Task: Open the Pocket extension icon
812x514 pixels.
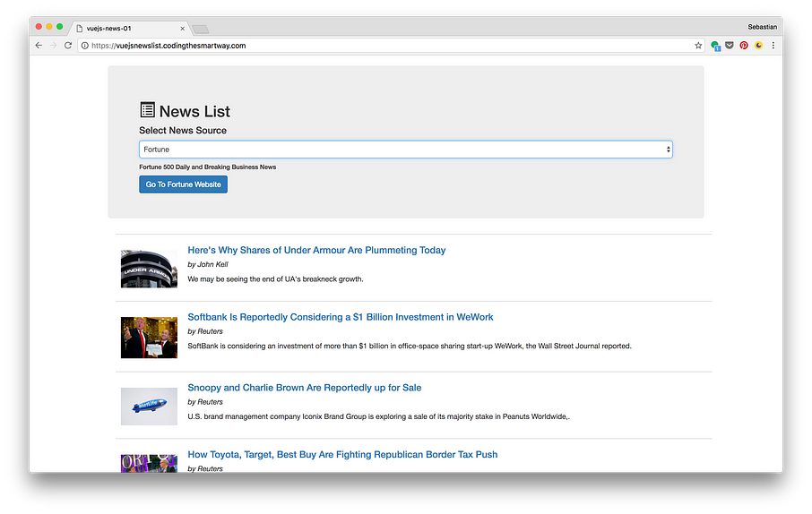Action: (x=730, y=46)
